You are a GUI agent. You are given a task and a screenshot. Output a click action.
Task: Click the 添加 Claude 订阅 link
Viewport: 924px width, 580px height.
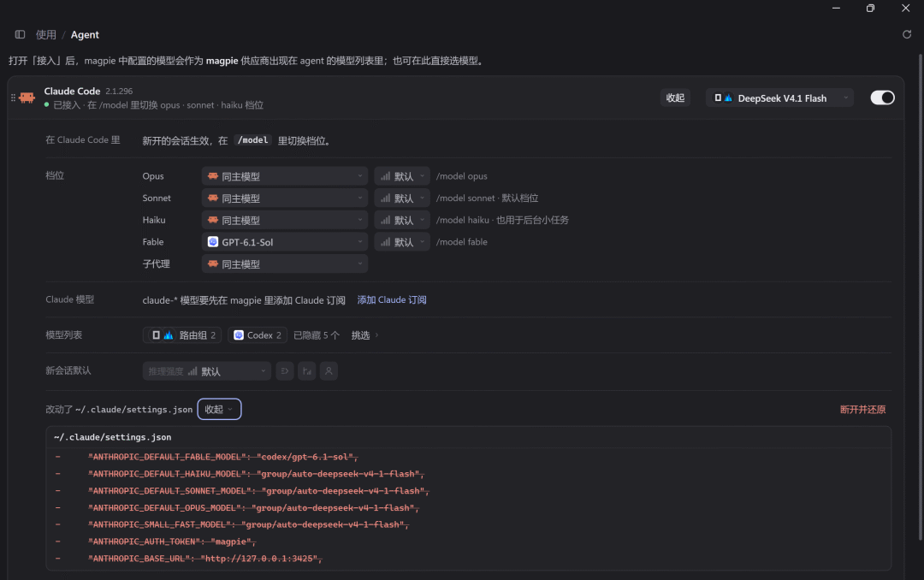click(x=392, y=300)
